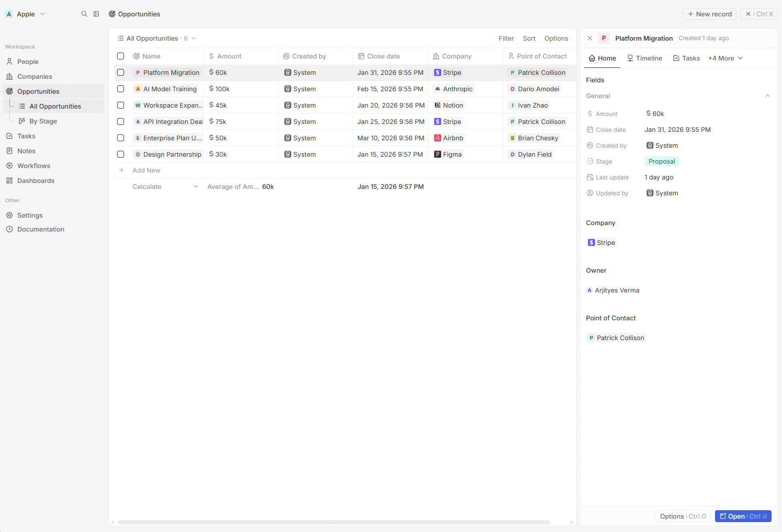Image resolution: width=782 pixels, height=532 pixels.
Task: Click the Created by column header
Action: point(316,56)
